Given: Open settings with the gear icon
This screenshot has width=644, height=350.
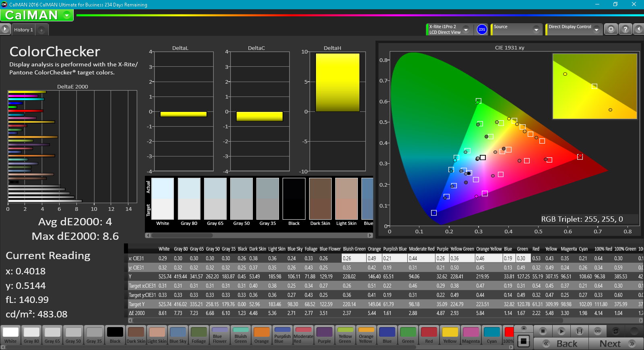Looking at the screenshot, I should pyautogui.click(x=611, y=29).
